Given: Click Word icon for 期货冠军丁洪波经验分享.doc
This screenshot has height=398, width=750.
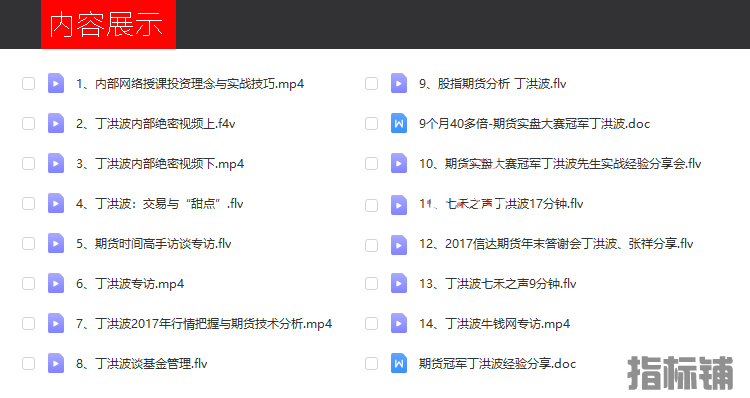Looking at the screenshot, I should [x=399, y=364].
